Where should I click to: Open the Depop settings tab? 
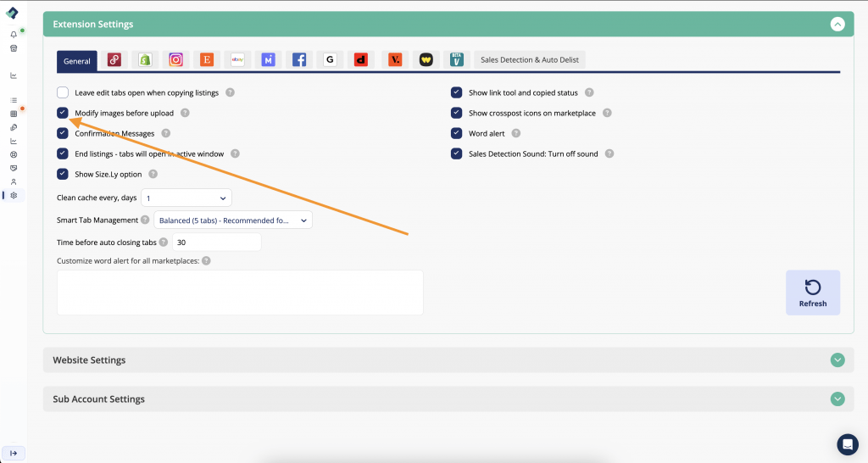pyautogui.click(x=361, y=60)
